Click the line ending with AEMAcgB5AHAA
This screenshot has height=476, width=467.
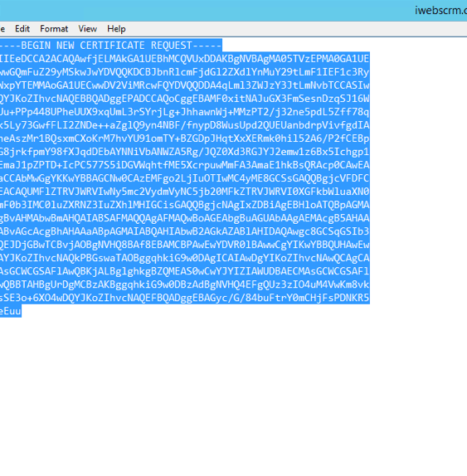(x=185, y=218)
